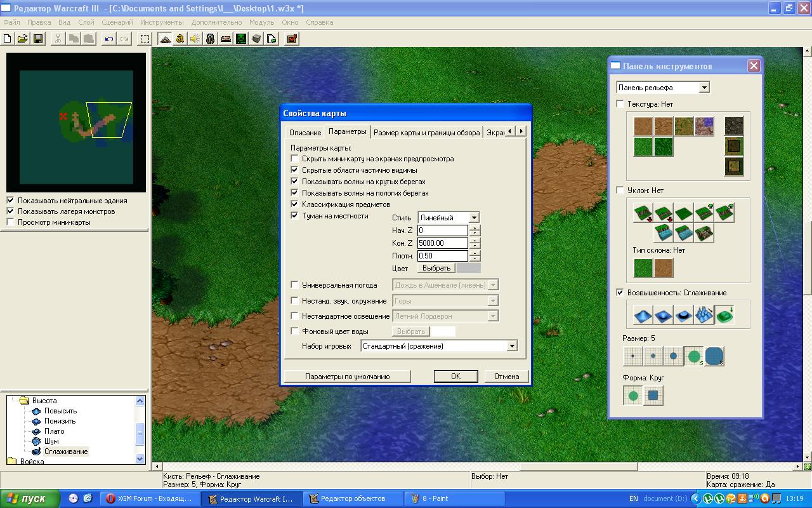This screenshot has width=812, height=508.
Task: Enable 'Скрыть мини-карту на экранах предпросмотра' checkbox
Action: (294, 159)
